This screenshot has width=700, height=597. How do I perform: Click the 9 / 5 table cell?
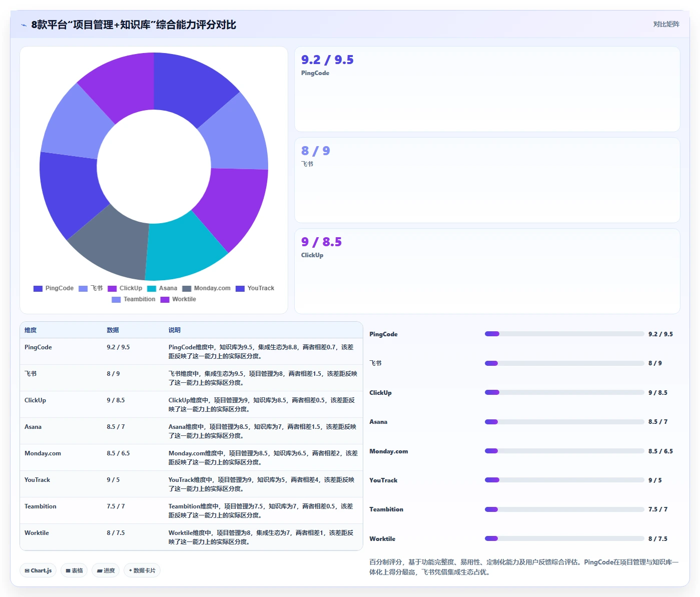coord(113,480)
